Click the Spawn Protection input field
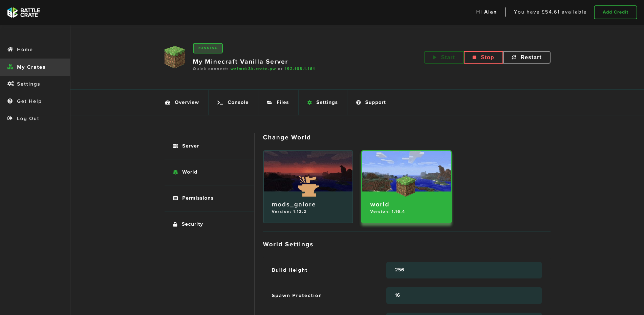This screenshot has width=644, height=315. click(464, 295)
